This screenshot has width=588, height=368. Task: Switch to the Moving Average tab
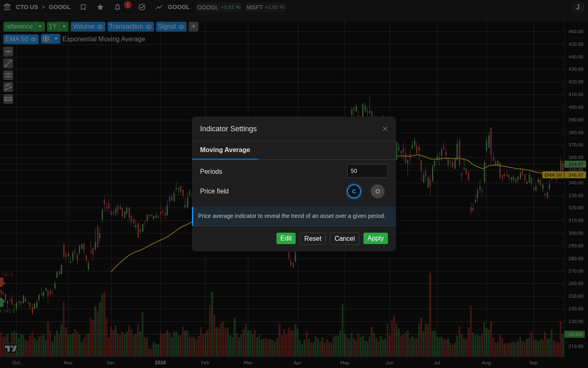(x=225, y=150)
